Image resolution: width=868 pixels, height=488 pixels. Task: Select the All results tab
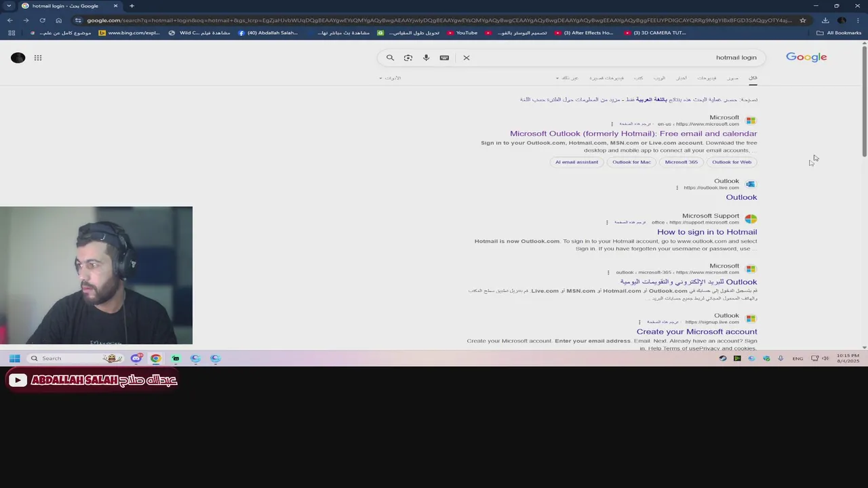[x=753, y=78]
